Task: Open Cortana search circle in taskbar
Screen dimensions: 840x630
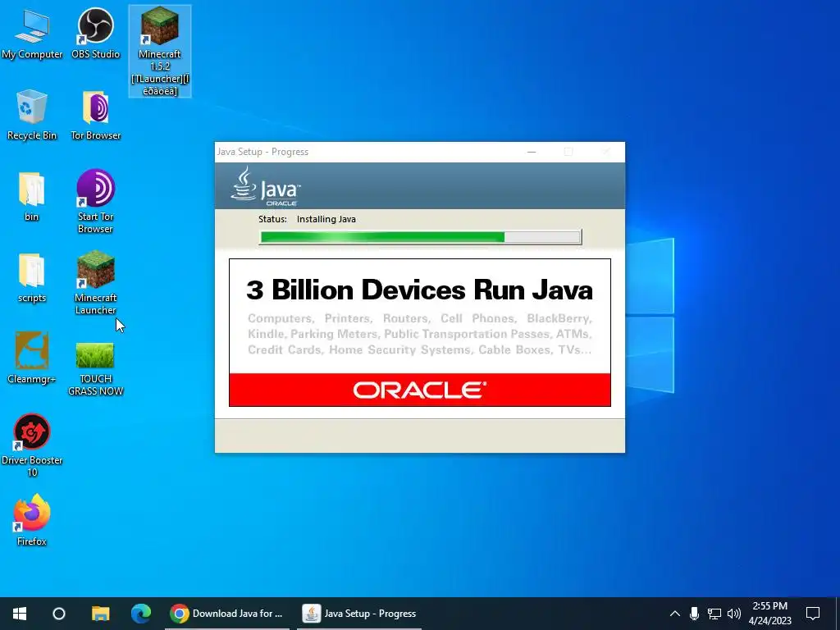Action: click(59, 614)
